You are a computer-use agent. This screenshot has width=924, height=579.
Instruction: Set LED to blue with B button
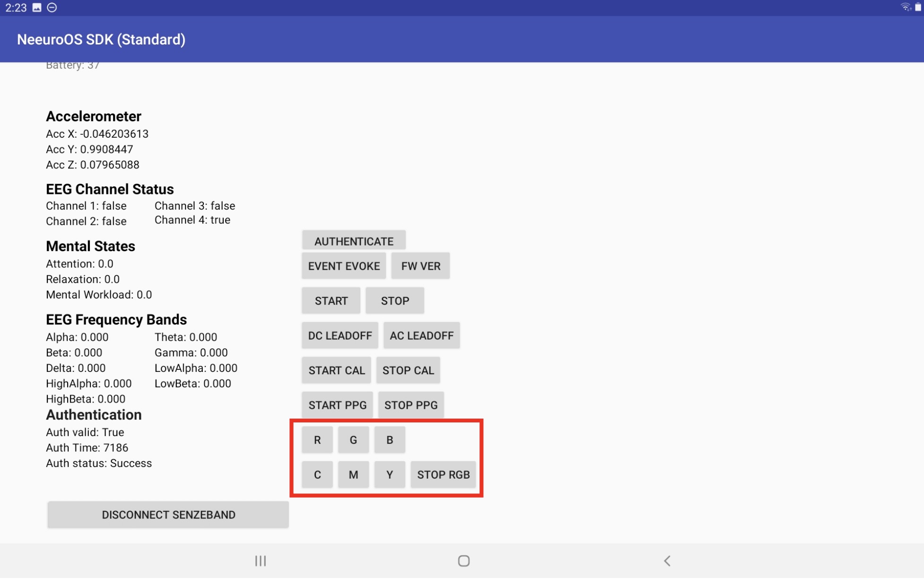(x=389, y=439)
